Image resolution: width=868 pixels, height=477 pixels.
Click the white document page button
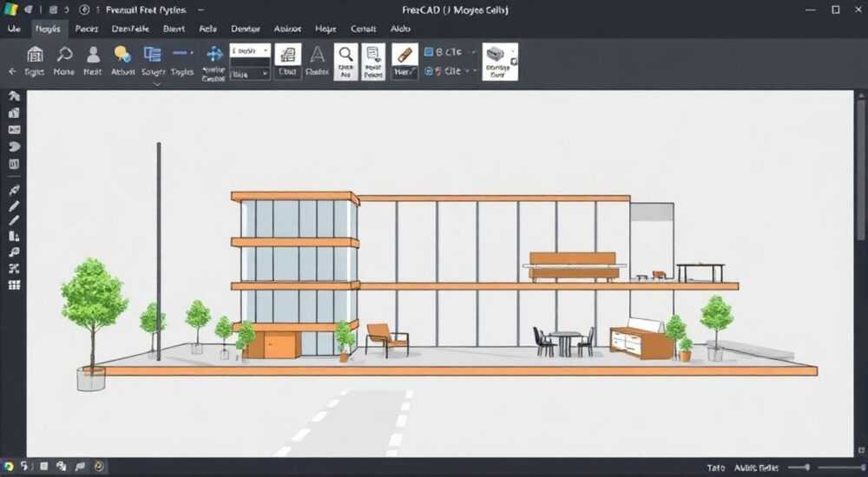pos(373,62)
